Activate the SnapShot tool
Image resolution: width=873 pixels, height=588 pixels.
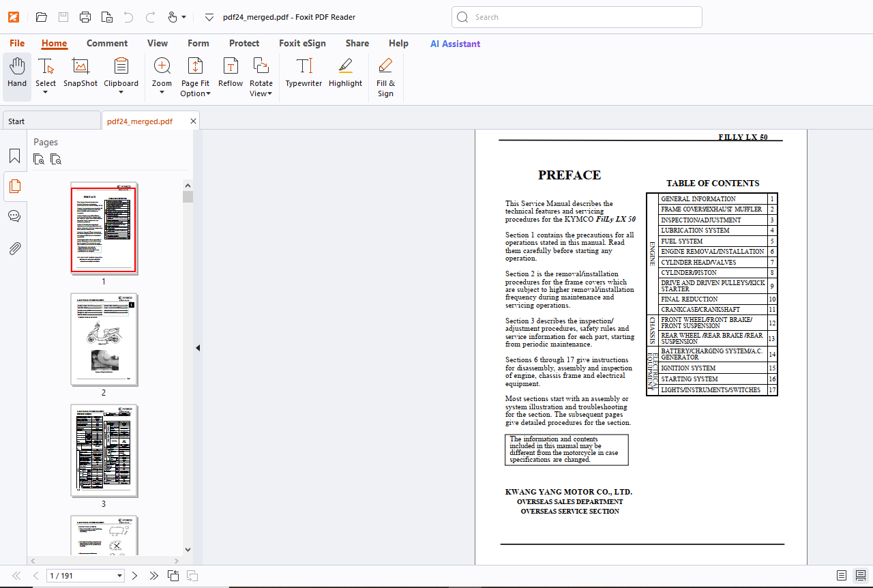tap(80, 72)
